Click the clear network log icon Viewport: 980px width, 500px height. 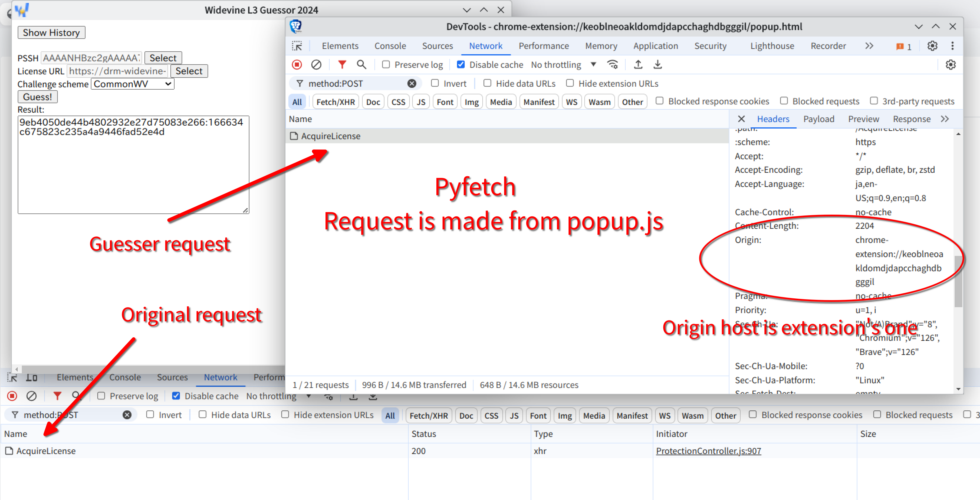(316, 65)
